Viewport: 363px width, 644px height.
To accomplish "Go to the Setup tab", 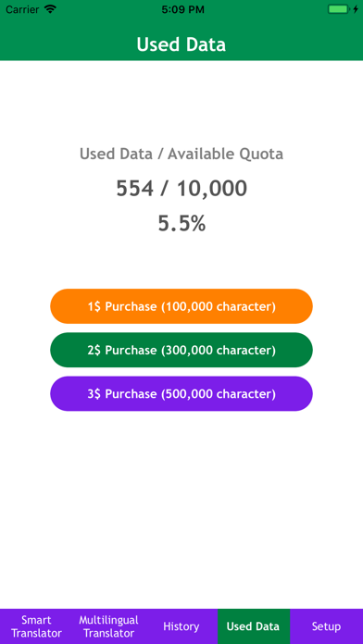I will 326,626.
